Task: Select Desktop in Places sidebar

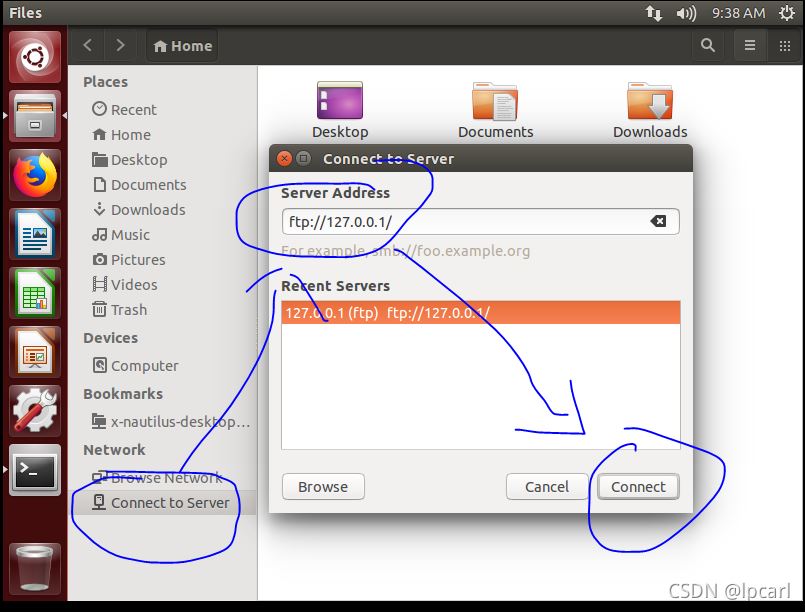Action: [x=162, y=160]
